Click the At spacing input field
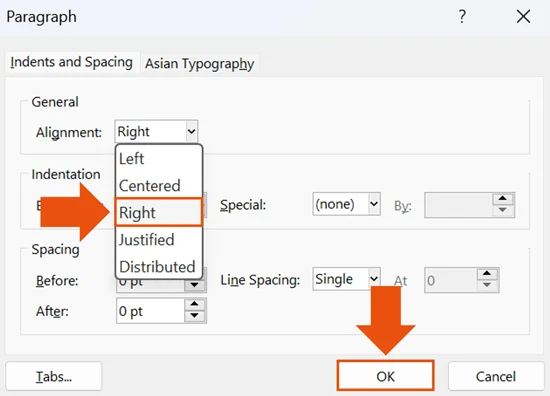The image size is (550, 396). coord(451,280)
